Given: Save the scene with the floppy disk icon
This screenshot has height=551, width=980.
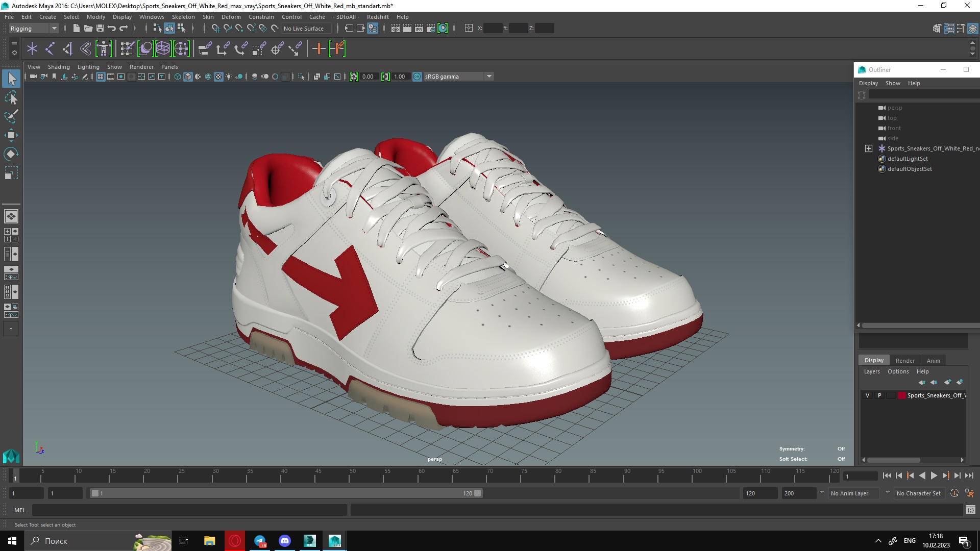Looking at the screenshot, I should 100,29.
